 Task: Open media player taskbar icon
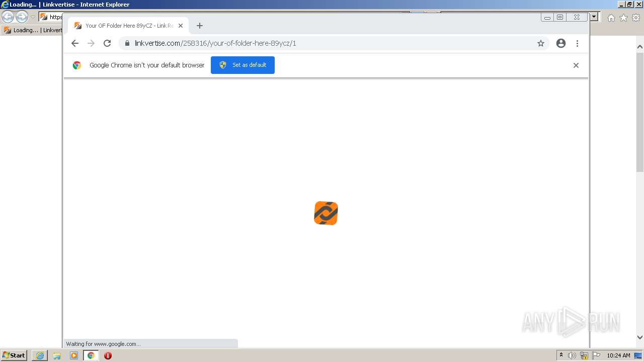pos(74,355)
